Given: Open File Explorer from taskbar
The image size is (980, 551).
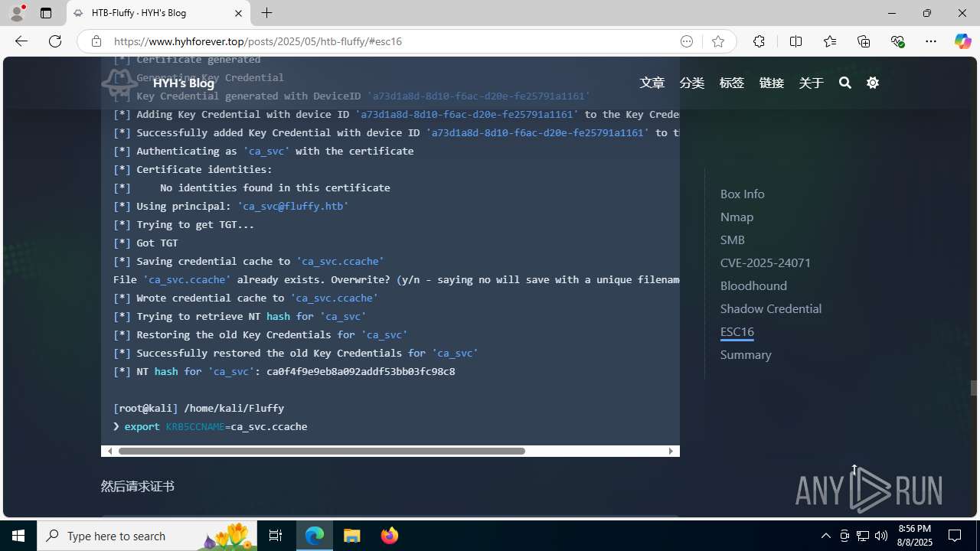Looking at the screenshot, I should (352, 536).
